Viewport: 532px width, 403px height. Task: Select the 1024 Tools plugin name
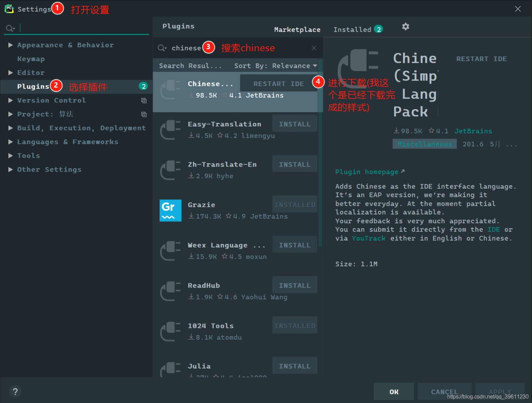tap(211, 326)
